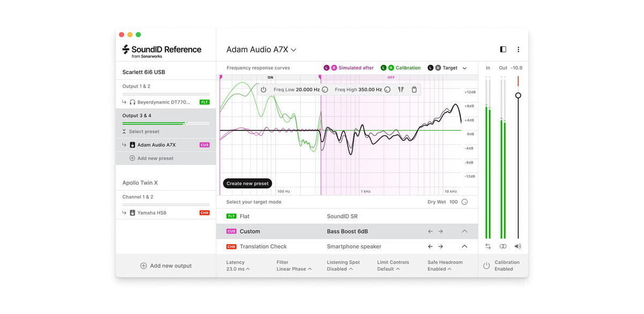Adjust the Freq Low knob
The width and height of the screenshot is (644, 314).
(325, 90)
